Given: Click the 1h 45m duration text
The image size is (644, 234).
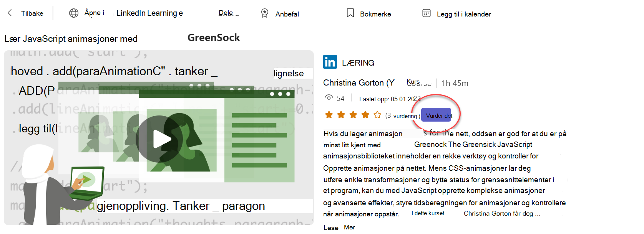Looking at the screenshot, I should click(x=455, y=83).
